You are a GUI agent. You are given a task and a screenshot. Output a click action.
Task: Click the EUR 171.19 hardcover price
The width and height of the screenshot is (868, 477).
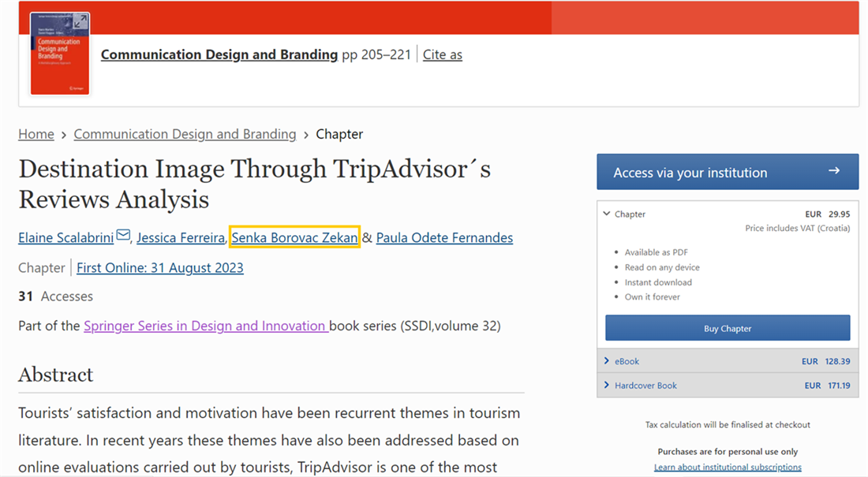pyautogui.click(x=827, y=386)
